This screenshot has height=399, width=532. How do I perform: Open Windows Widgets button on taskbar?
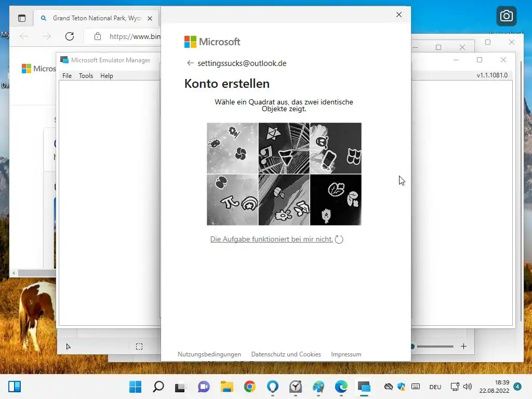(15, 387)
